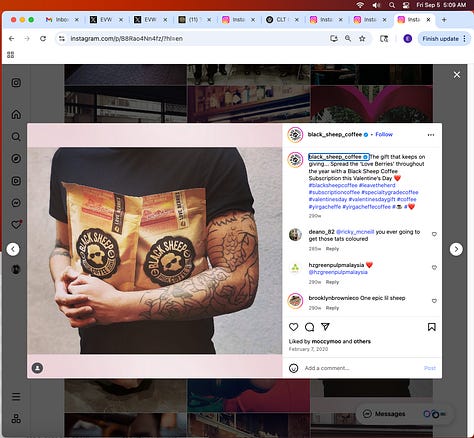
Task: Like deano_82's comment
Action: 434,234
